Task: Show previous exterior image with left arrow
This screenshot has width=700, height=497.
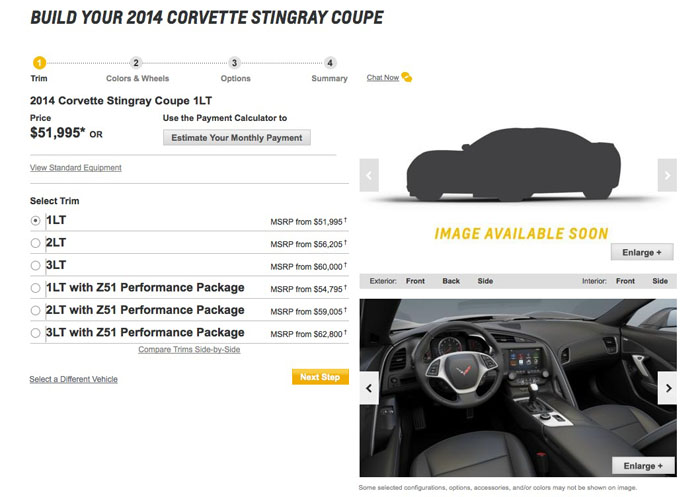Action: pos(369,175)
